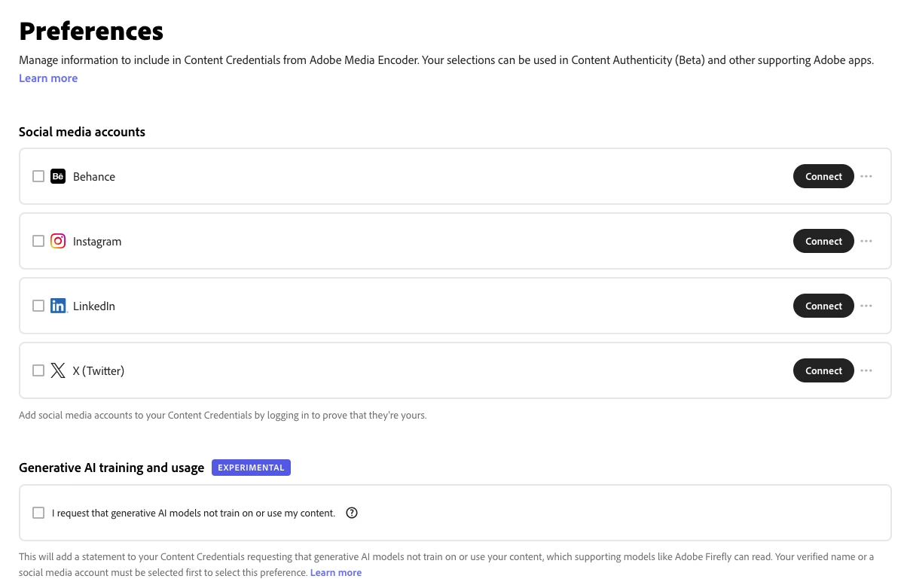Tick the Behance checkbox

pyautogui.click(x=38, y=176)
